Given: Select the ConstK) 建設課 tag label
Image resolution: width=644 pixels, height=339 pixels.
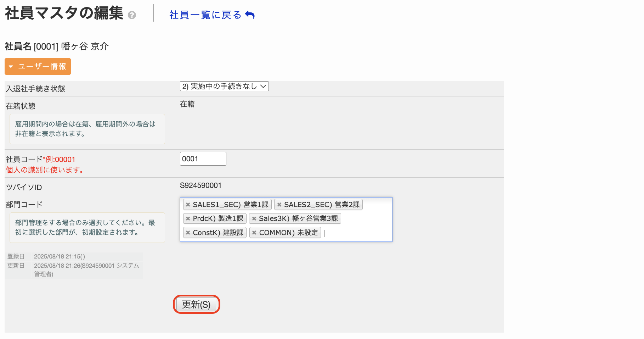Looking at the screenshot, I should coord(218,233).
